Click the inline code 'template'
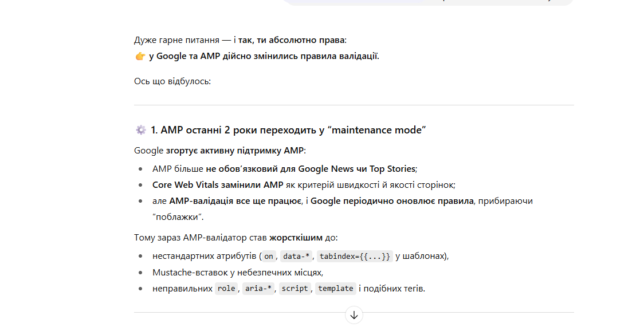644x327 pixels. (x=336, y=289)
